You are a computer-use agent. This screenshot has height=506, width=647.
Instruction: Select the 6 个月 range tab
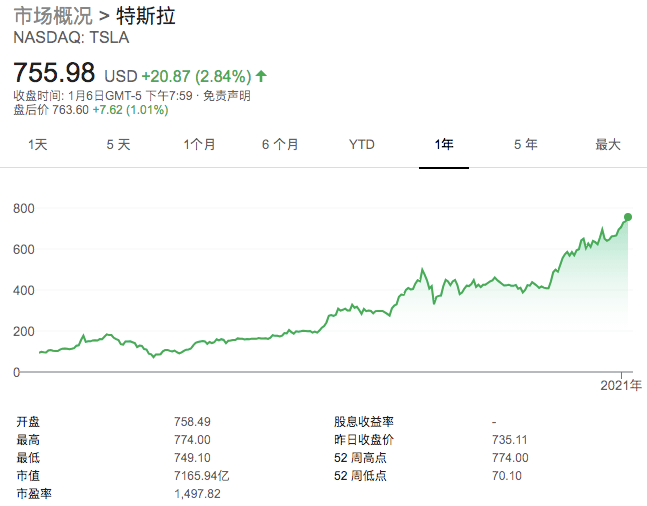(280, 145)
